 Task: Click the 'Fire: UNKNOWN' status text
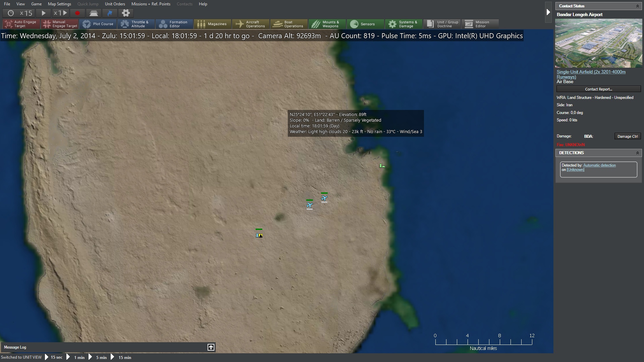(571, 145)
